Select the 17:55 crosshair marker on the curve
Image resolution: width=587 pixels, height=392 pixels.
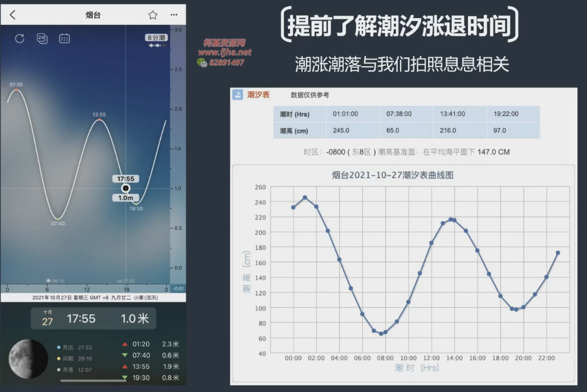(126, 188)
